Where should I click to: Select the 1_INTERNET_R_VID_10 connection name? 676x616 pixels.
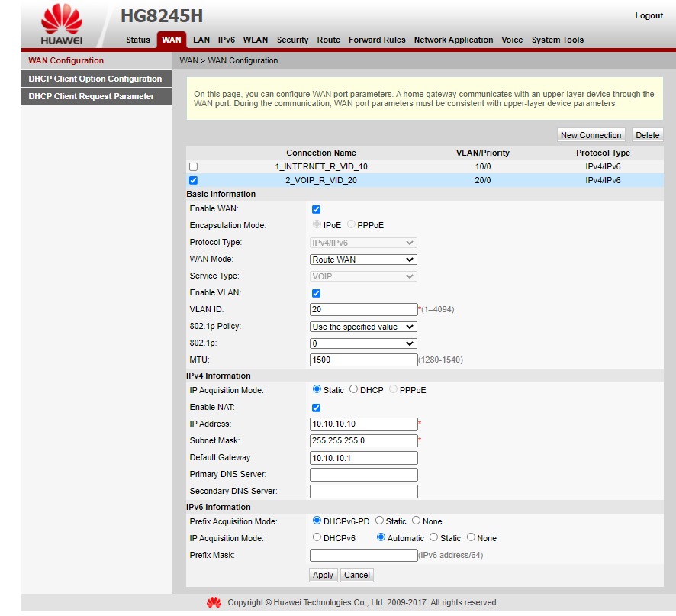(321, 166)
